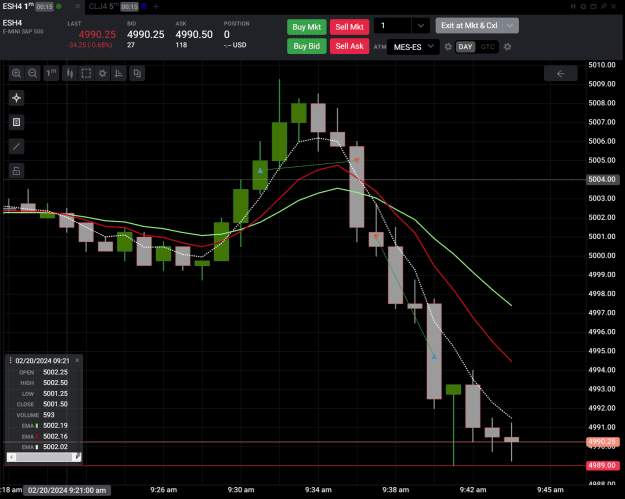Click Exit at Mkt & Cxl
This screenshot has height=499, width=625.
pos(469,26)
